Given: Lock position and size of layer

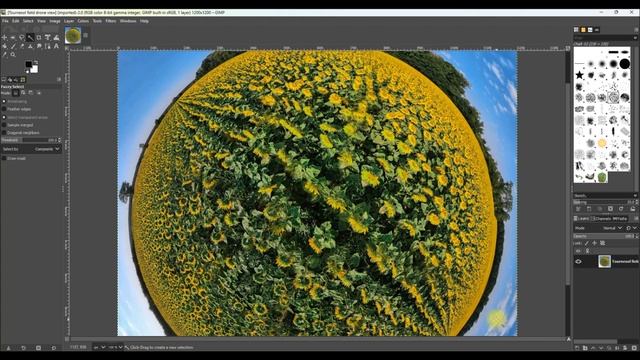Looking at the screenshot, I should tap(595, 243).
